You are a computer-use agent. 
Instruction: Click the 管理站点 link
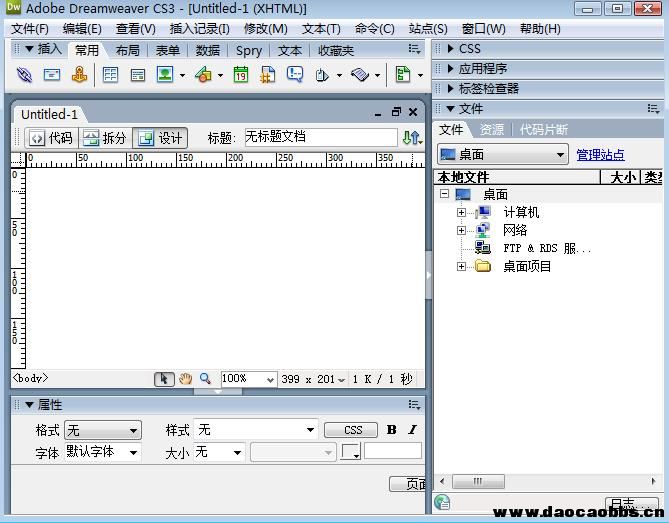click(600, 155)
